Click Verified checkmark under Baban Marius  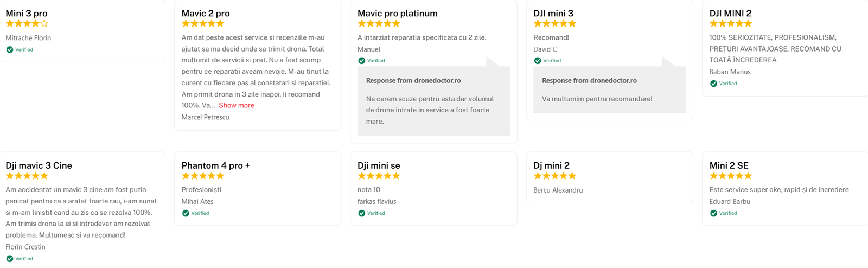coord(713,84)
